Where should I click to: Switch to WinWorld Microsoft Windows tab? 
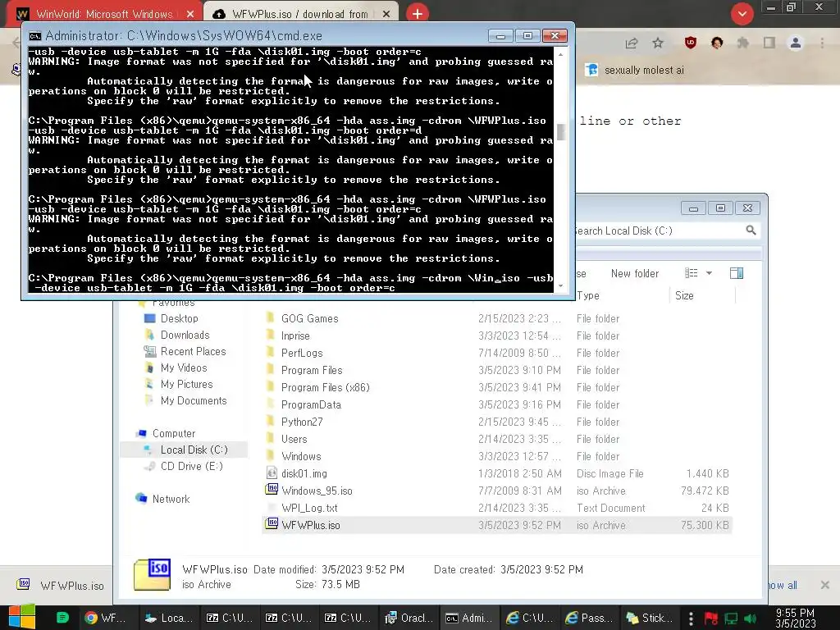coord(104,14)
